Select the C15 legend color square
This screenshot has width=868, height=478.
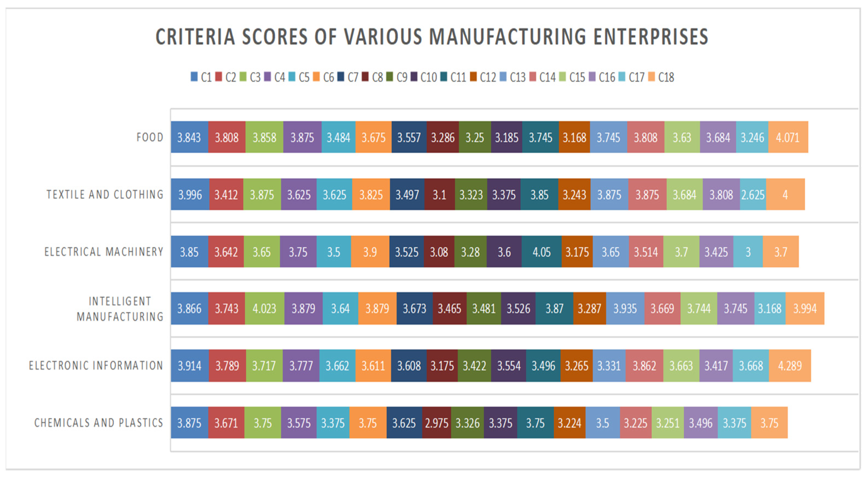(x=562, y=77)
